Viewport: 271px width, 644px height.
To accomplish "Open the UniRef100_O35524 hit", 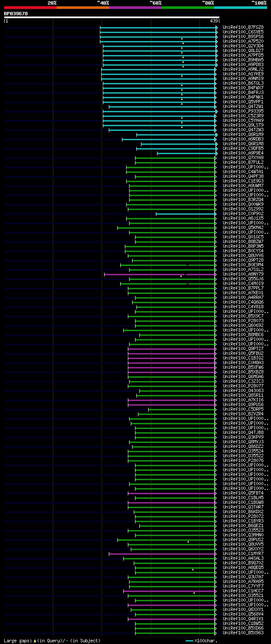I will 243,451.
